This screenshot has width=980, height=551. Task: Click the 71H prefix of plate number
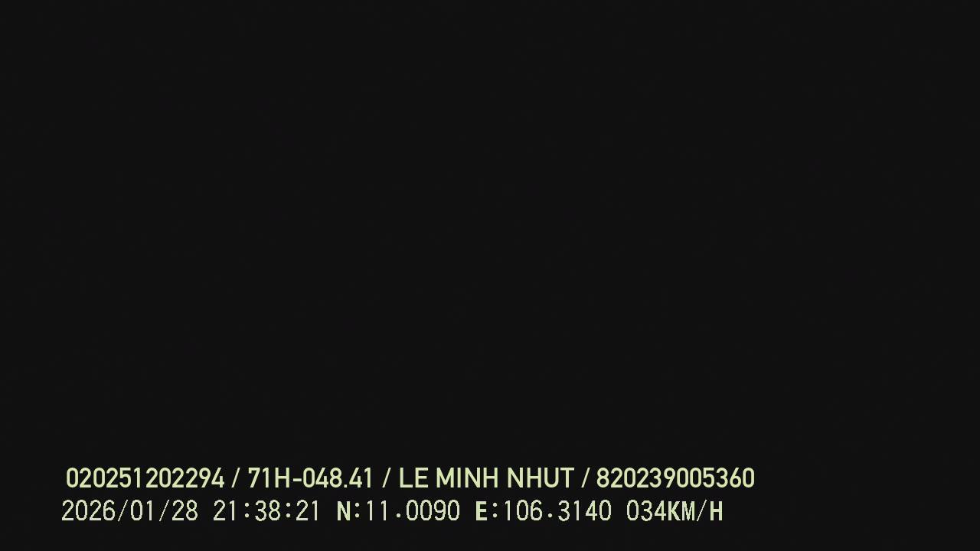click(x=269, y=478)
